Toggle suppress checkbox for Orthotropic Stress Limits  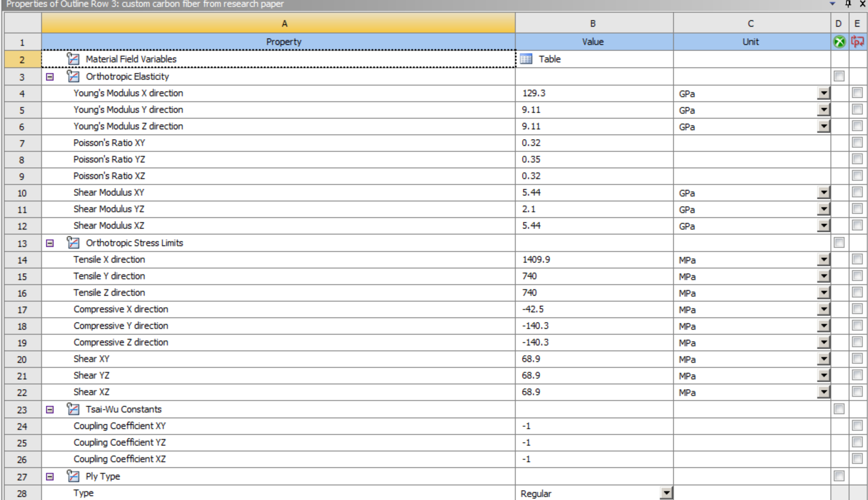[x=839, y=242]
